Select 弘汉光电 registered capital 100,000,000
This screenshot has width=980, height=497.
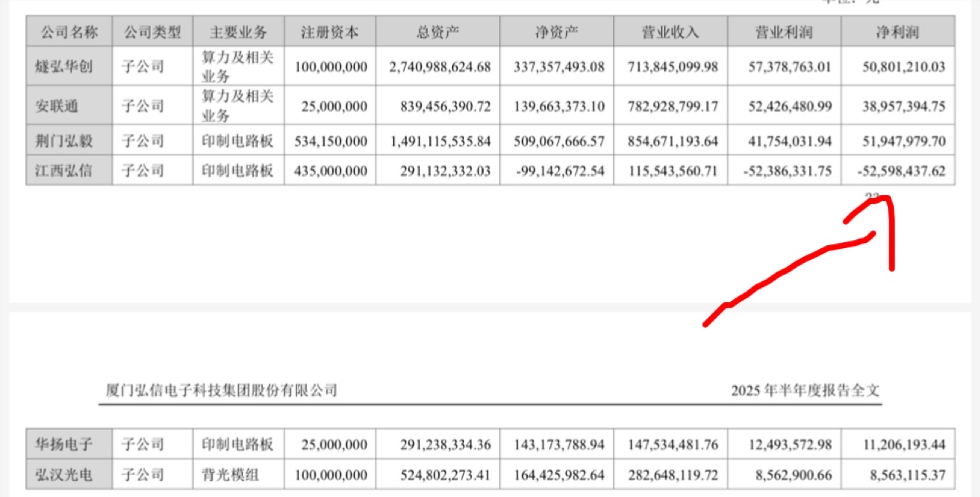coord(330,475)
